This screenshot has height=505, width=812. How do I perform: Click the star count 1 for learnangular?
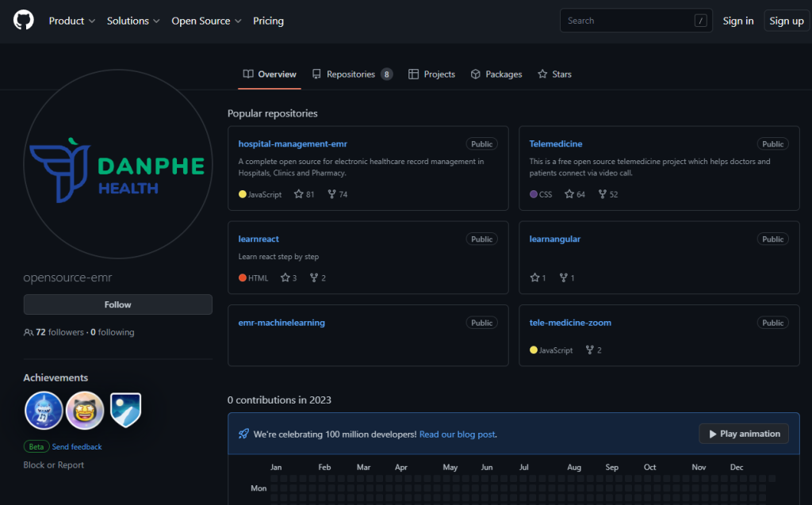538,277
